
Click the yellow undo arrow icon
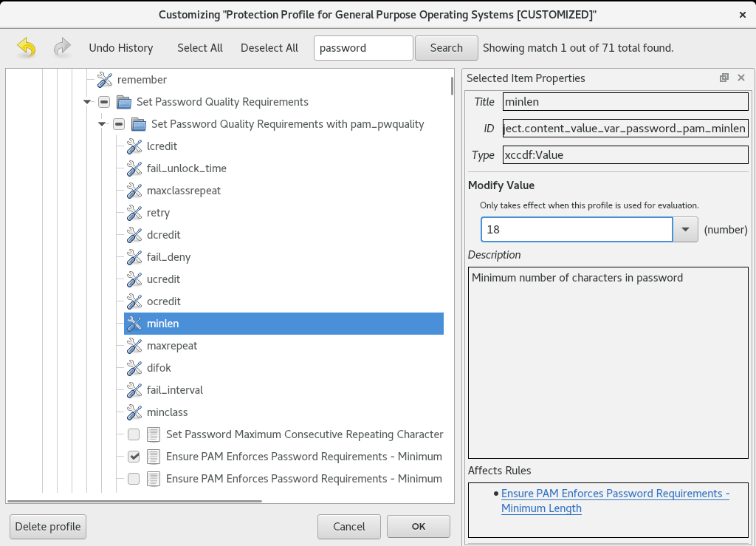pos(26,48)
